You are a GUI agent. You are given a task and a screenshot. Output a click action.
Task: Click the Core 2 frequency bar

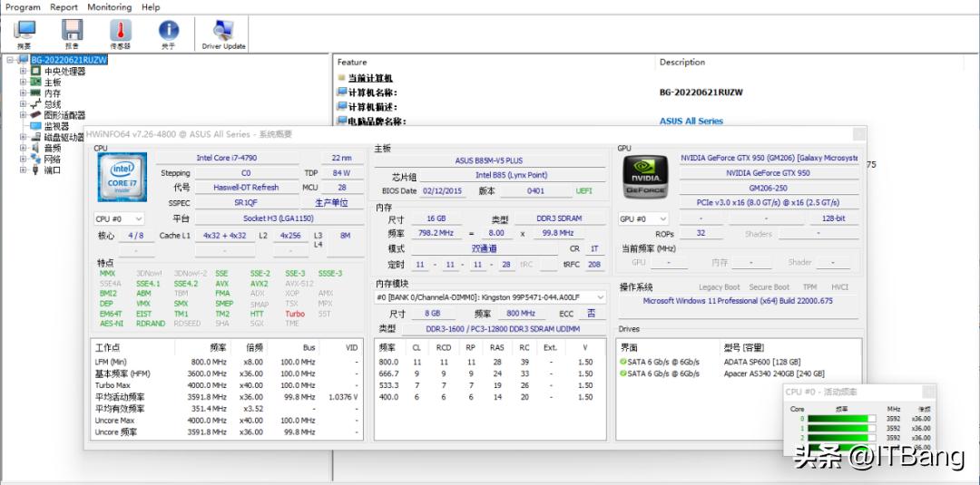(x=841, y=438)
